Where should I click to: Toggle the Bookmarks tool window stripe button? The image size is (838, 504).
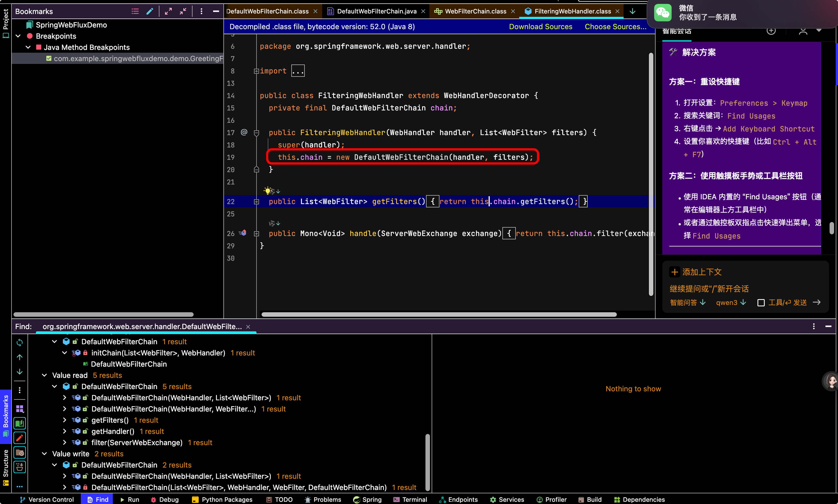coord(5,416)
